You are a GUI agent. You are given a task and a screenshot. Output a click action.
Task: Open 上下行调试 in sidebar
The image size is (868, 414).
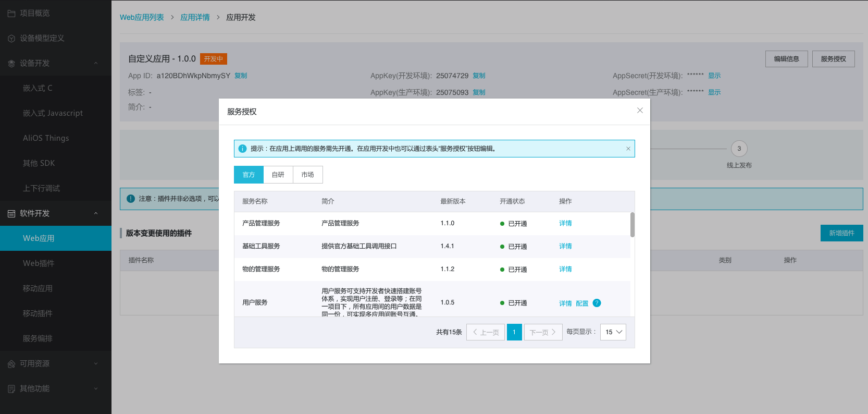[x=56, y=188]
